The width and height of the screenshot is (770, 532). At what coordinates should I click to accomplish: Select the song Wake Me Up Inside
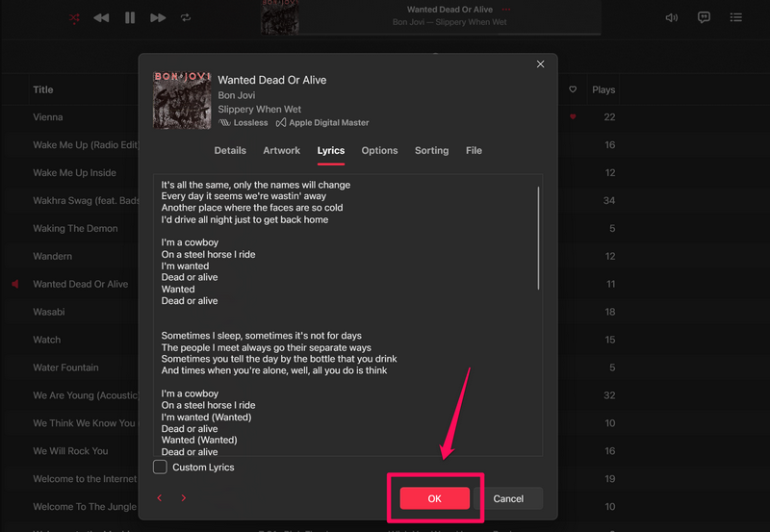75,173
